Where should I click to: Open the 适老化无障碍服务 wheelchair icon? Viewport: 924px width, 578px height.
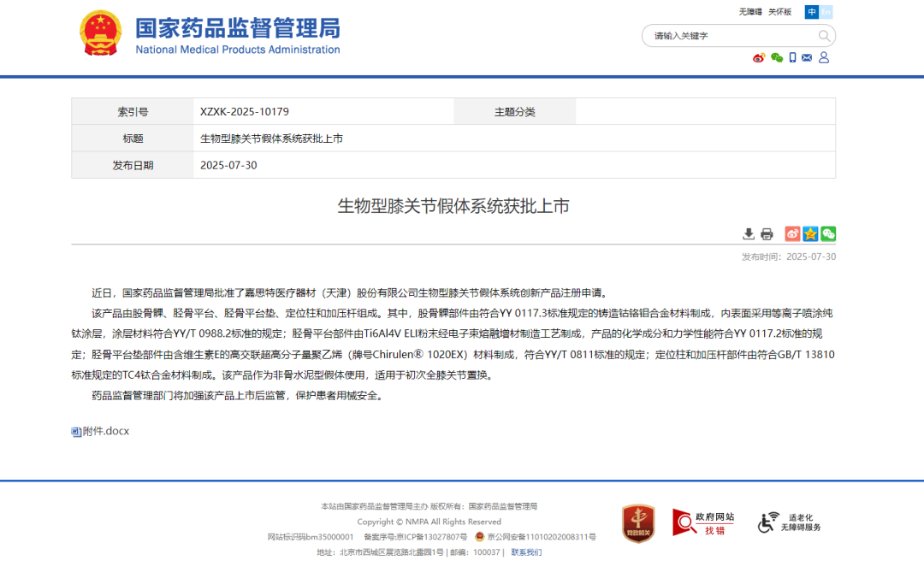(790, 522)
